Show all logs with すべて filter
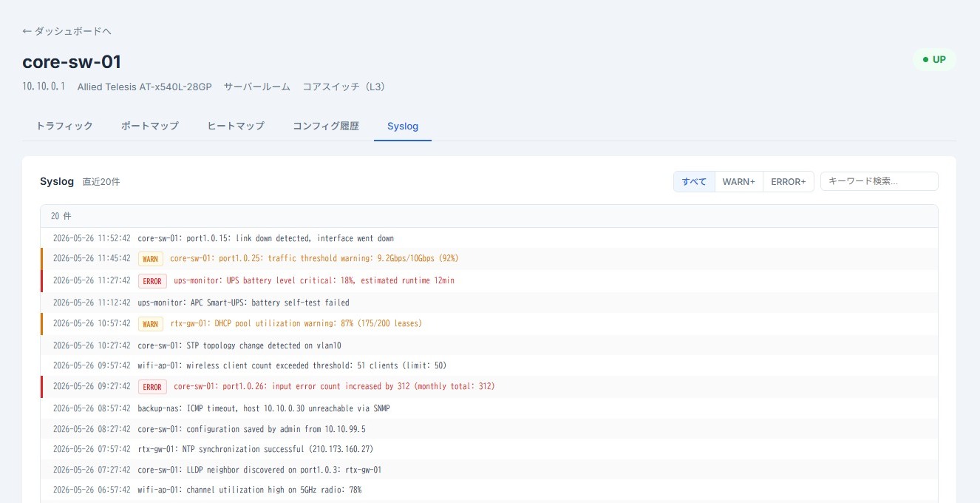980x503 pixels. (x=694, y=181)
